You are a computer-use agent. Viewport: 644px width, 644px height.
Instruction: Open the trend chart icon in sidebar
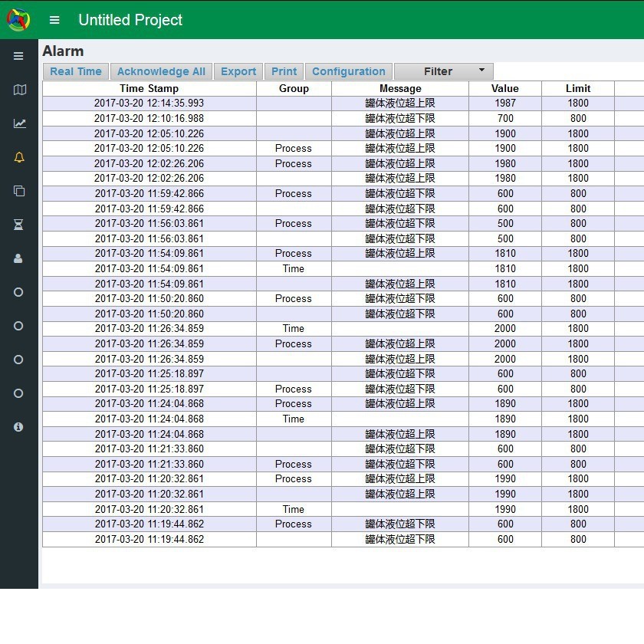(x=19, y=123)
